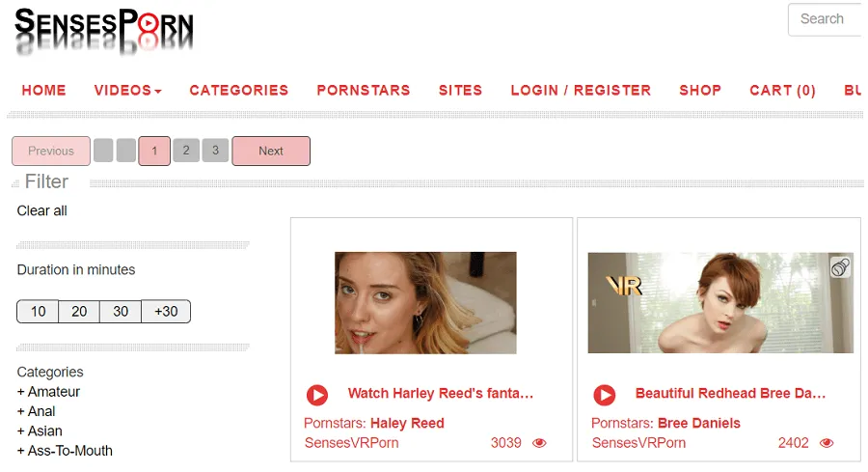This screenshot has width=868, height=472.
Task: Click the play icon beside the Watch Harley Reed's title
Action: click(317, 395)
